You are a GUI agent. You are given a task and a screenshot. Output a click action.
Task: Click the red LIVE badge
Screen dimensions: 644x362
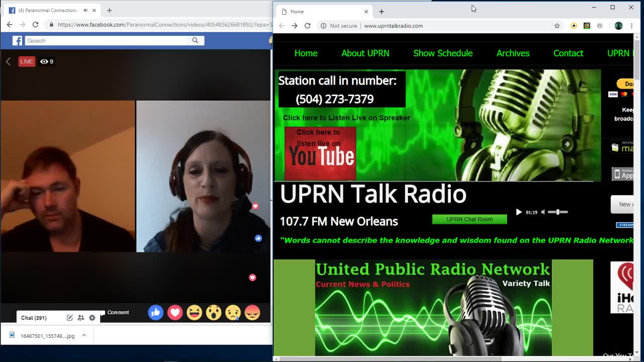click(x=27, y=61)
